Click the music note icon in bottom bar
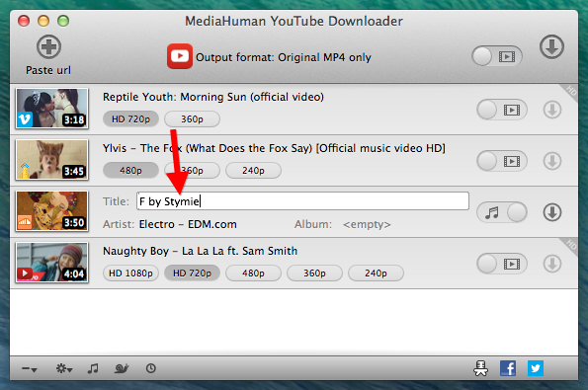The width and height of the screenshot is (588, 390). pos(93,368)
